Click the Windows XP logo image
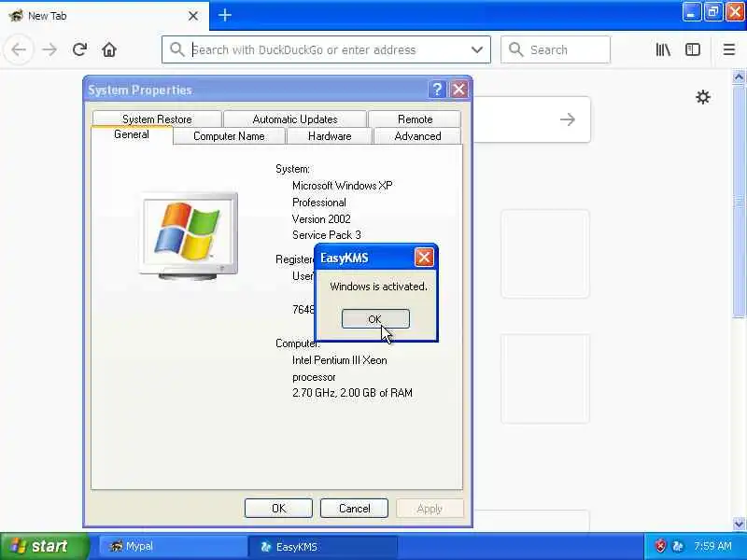 pos(190,236)
